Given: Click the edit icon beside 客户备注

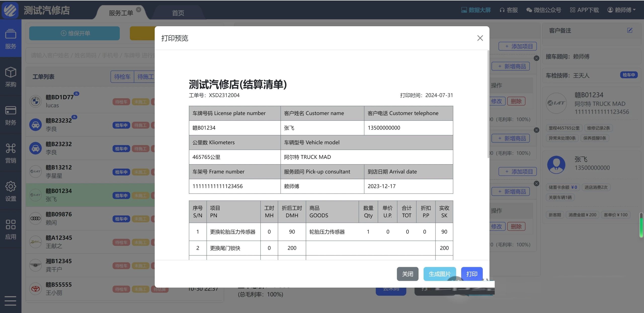Looking at the screenshot, I should click(630, 30).
